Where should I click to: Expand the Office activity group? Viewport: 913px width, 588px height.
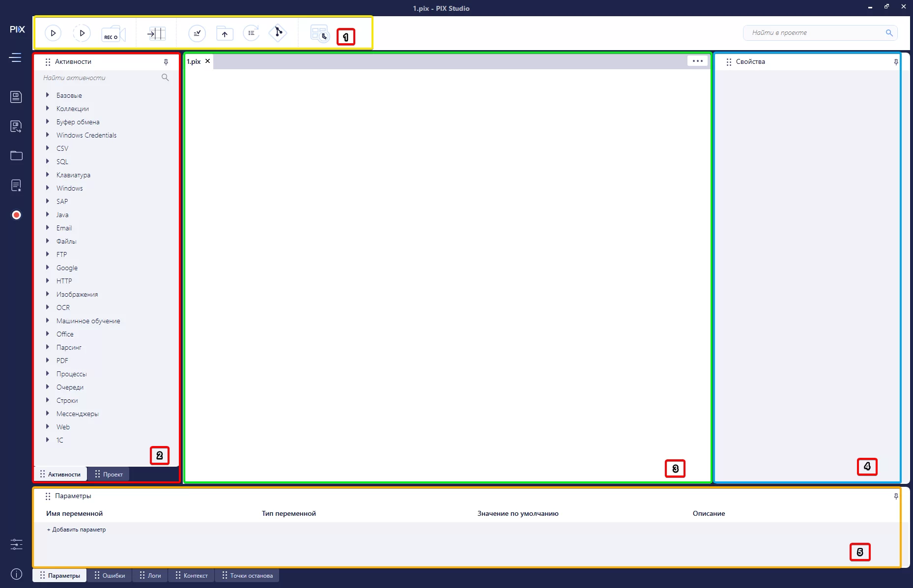[x=48, y=334]
